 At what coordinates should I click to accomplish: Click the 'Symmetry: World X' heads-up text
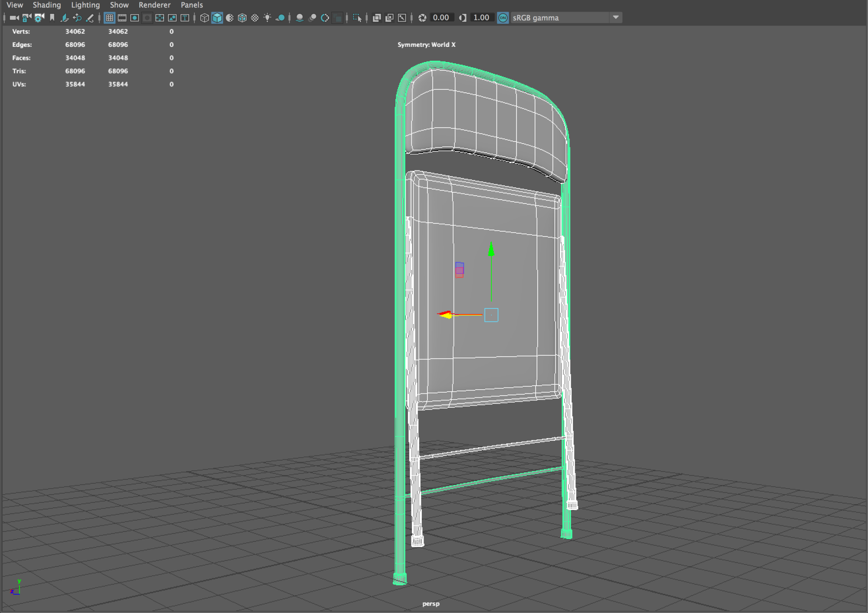(x=427, y=45)
